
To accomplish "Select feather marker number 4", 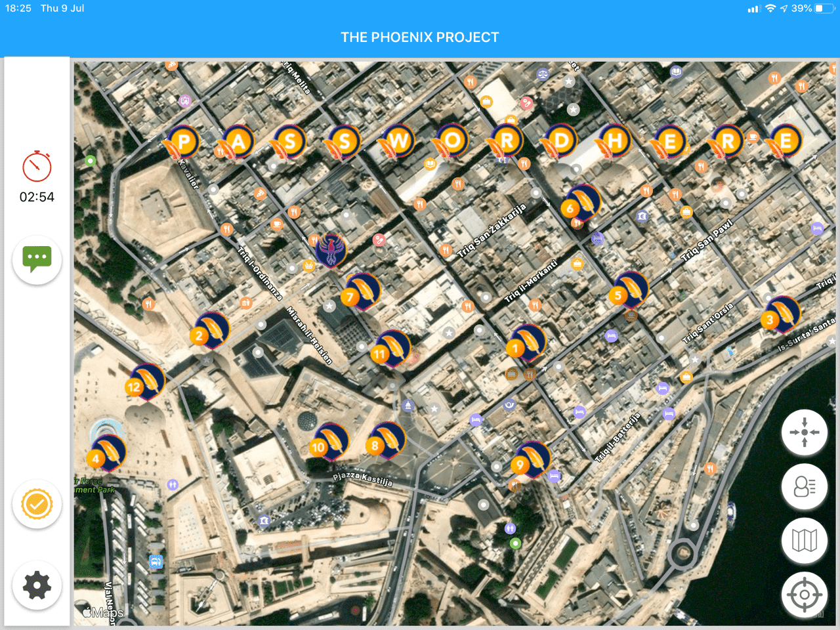I will (x=107, y=453).
